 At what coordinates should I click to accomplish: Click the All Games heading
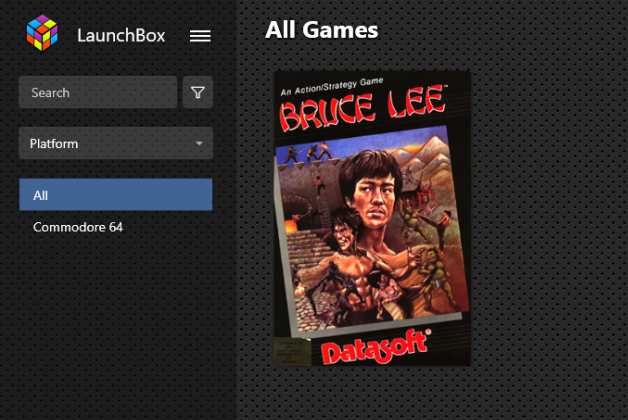point(322,30)
